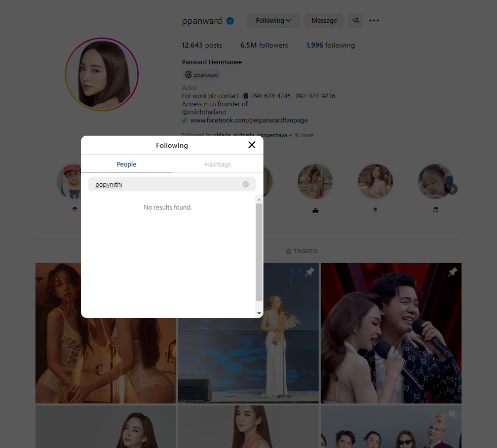Switch to the People tab
The width and height of the screenshot is (497, 448).
coord(127,165)
